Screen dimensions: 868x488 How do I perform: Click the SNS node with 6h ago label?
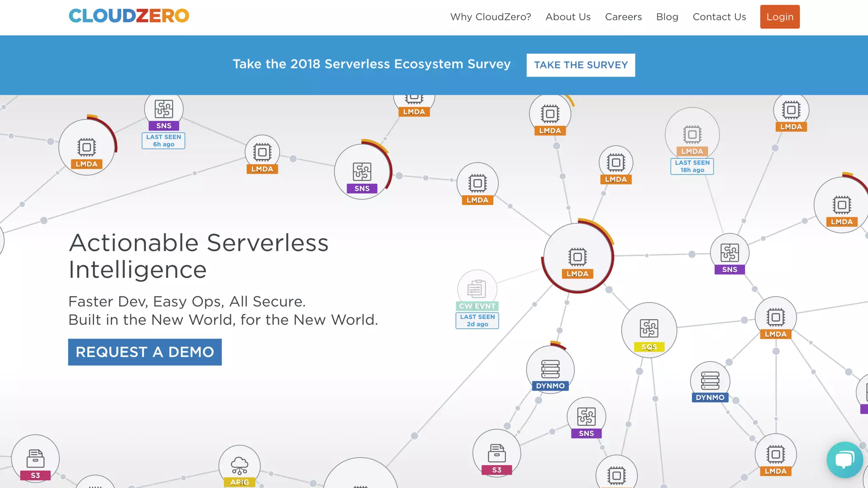pos(164,109)
